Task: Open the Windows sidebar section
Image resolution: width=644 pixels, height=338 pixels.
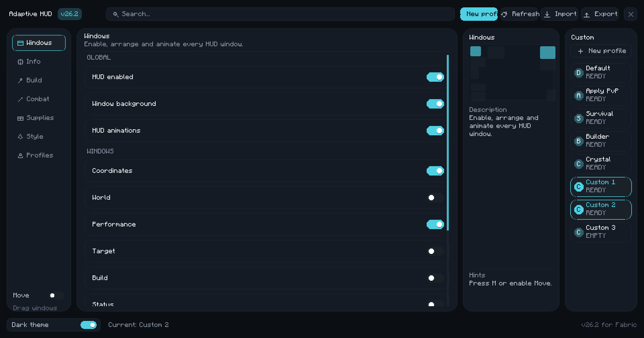Action: tap(39, 43)
